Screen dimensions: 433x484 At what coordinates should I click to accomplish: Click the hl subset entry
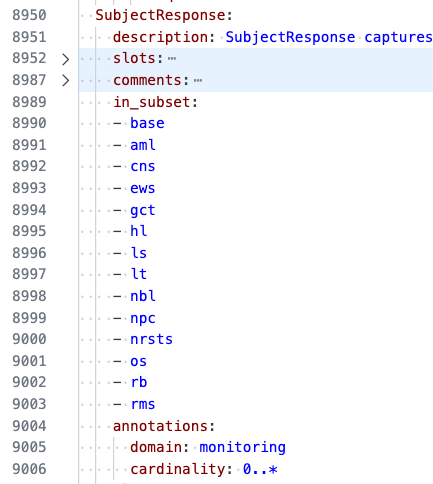(139, 231)
